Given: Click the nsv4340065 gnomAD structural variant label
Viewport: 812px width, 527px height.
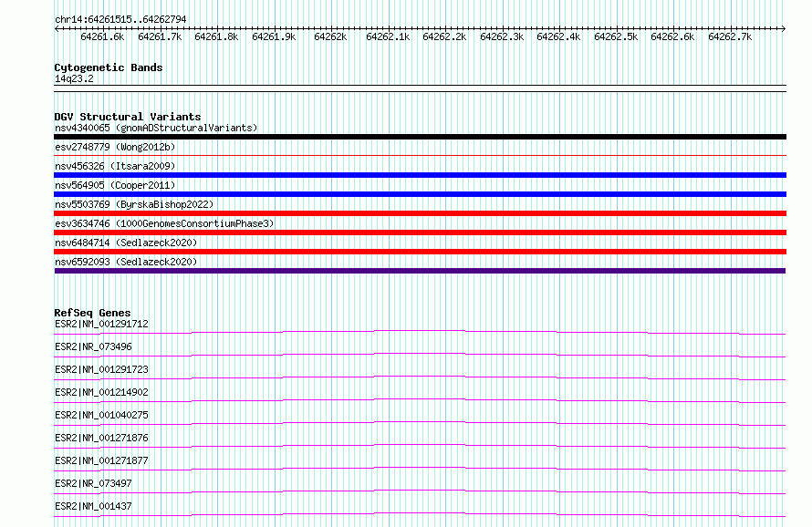Looking at the screenshot, I should [x=156, y=128].
